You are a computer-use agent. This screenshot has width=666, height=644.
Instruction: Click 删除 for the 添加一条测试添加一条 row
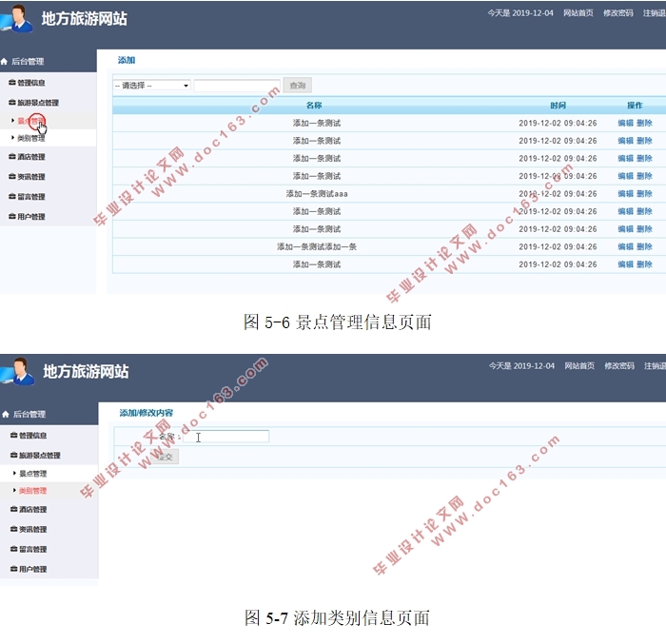click(644, 246)
